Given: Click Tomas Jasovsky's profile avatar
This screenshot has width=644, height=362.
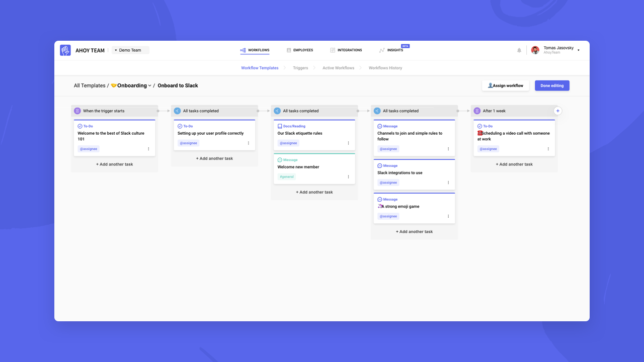Looking at the screenshot, I should pyautogui.click(x=535, y=50).
